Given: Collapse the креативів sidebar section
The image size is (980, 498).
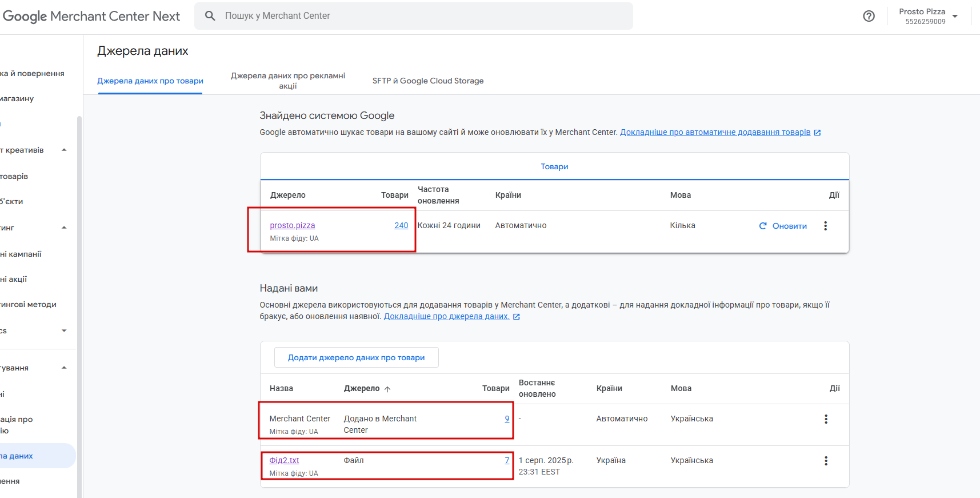Looking at the screenshot, I should (64, 150).
